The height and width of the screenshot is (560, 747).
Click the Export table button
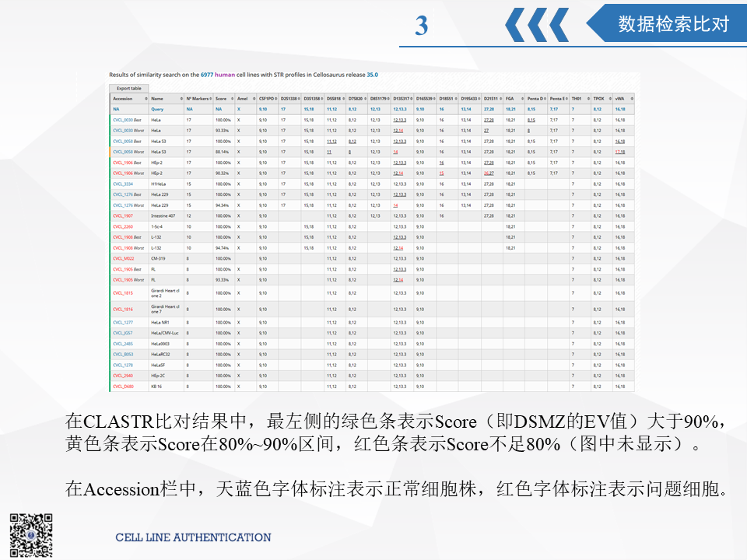[128, 88]
